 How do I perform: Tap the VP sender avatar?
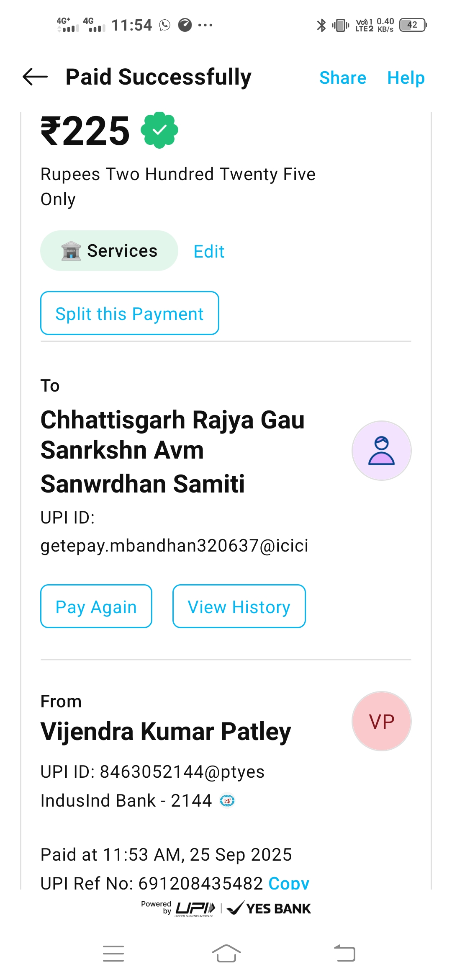coord(381,721)
